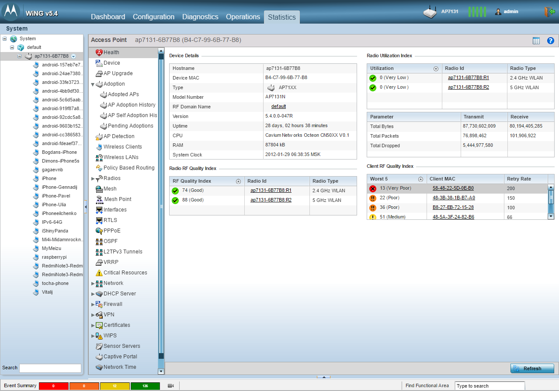Viewport: 559px width, 392px height.
Task: Click the event summary camera icon
Action: (171, 385)
